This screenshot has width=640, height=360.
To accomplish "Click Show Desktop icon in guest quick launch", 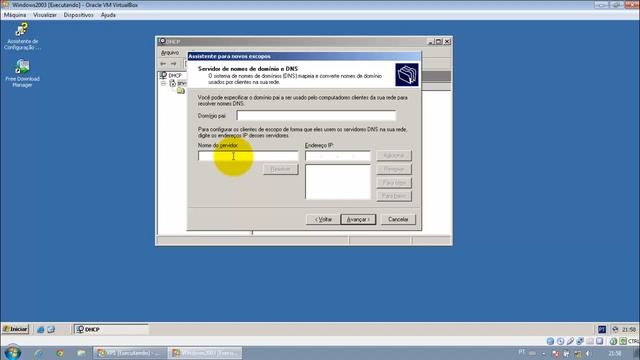I will click(51, 329).
